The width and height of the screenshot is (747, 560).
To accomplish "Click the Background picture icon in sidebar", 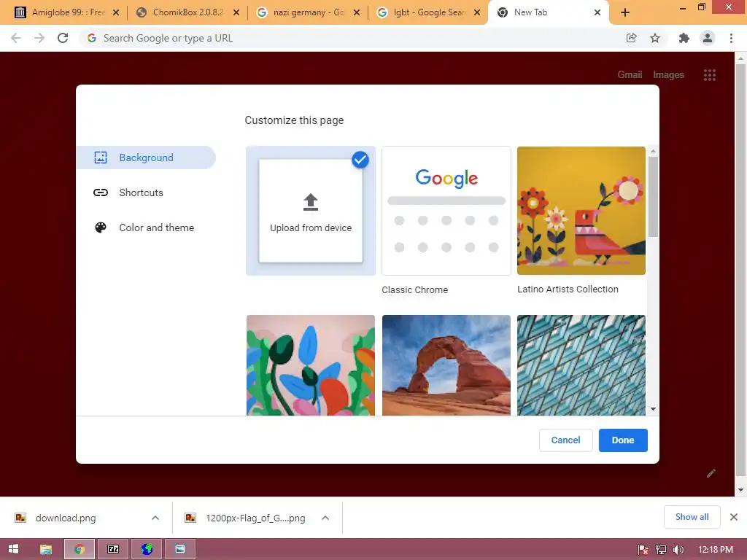I will point(101,157).
